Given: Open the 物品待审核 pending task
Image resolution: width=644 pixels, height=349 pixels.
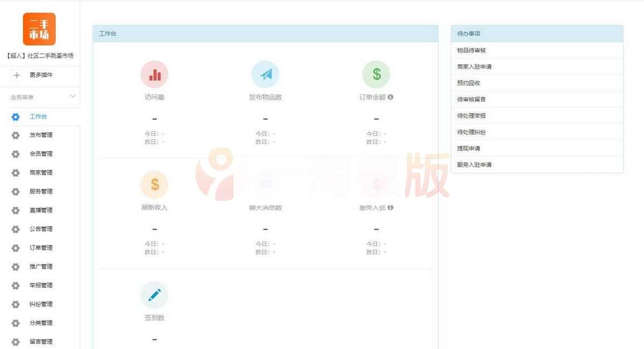Looking at the screenshot, I should point(471,50).
